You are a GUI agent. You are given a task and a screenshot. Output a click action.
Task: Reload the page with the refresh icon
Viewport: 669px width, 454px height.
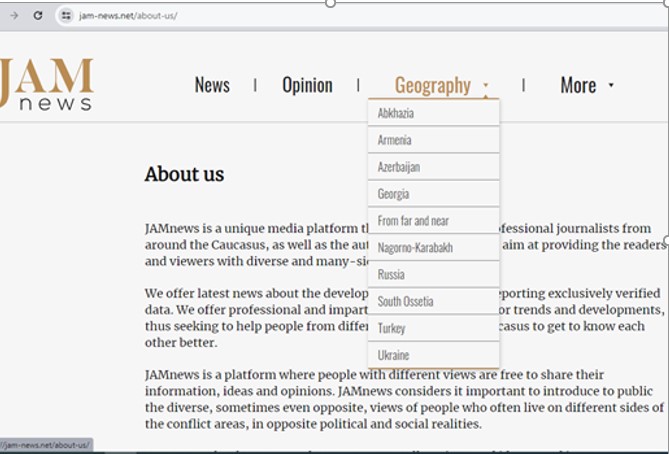[x=38, y=16]
